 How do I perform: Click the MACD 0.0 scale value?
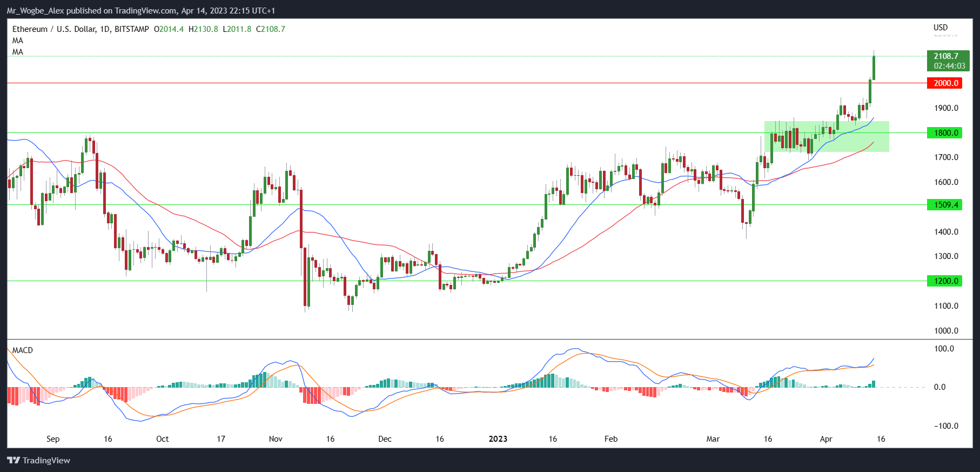point(939,387)
